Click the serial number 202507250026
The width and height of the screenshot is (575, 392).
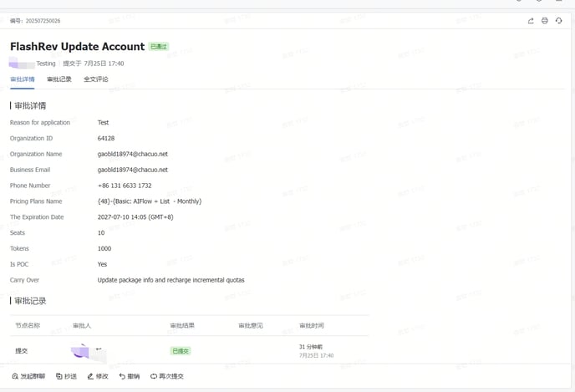tap(43, 21)
